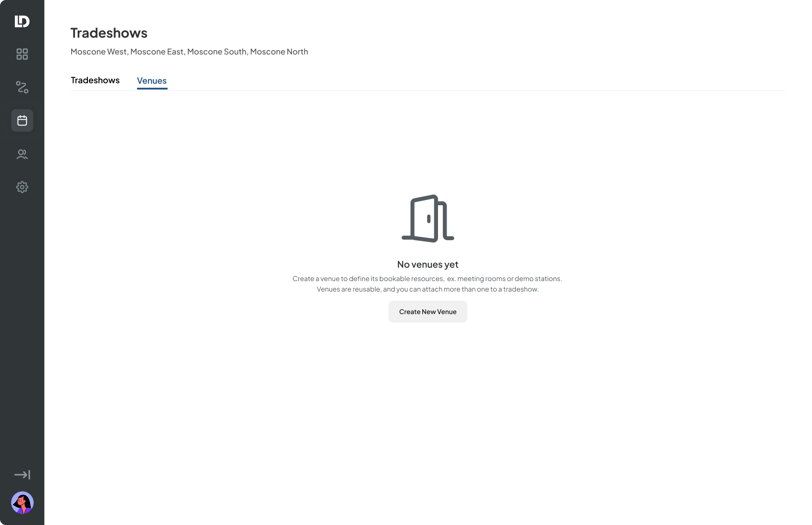Switch to the Tradeshows tab
Image resolution: width=812 pixels, height=525 pixels.
(95, 80)
